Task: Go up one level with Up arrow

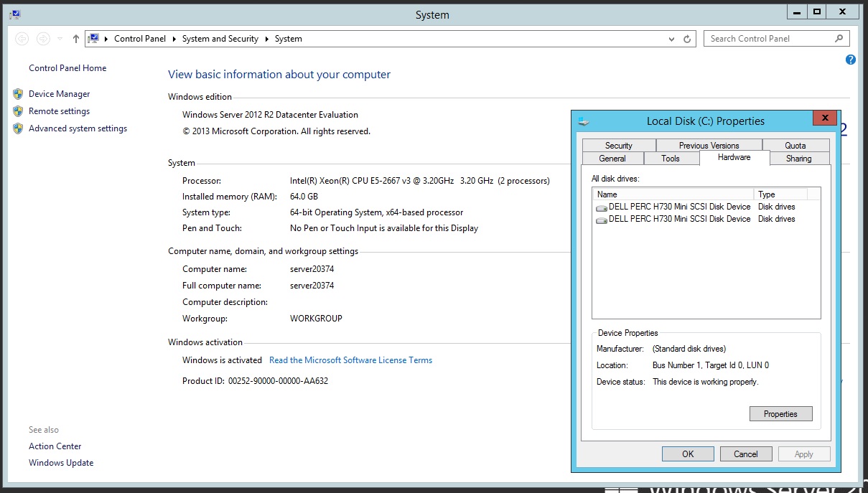Action: [x=76, y=39]
